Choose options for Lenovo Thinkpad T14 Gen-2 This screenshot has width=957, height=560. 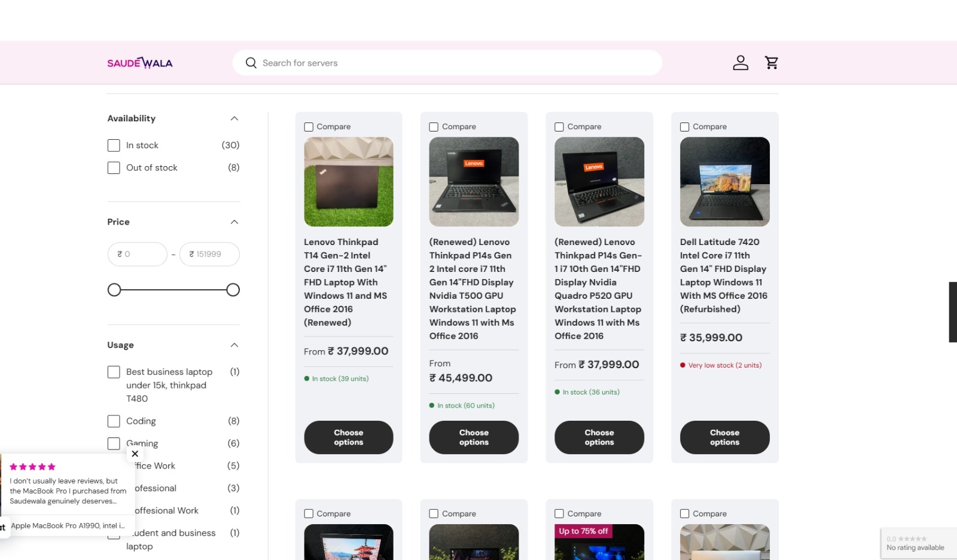click(348, 437)
